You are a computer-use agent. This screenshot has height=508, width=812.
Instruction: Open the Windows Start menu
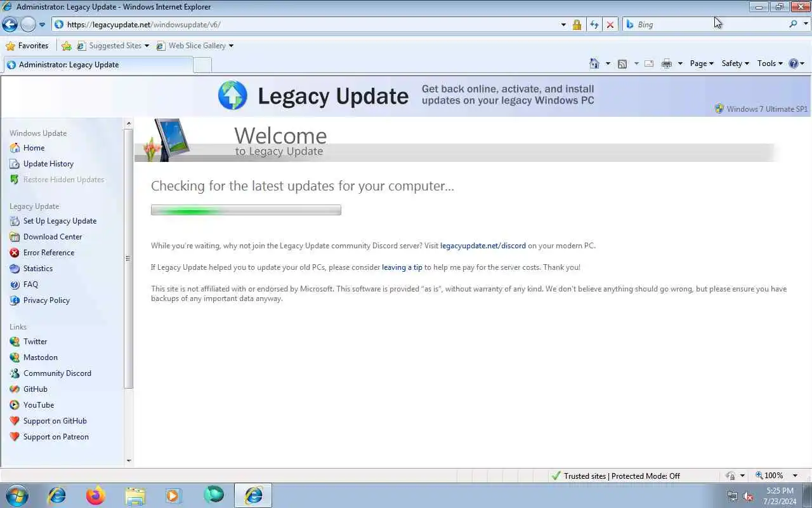[16, 495]
